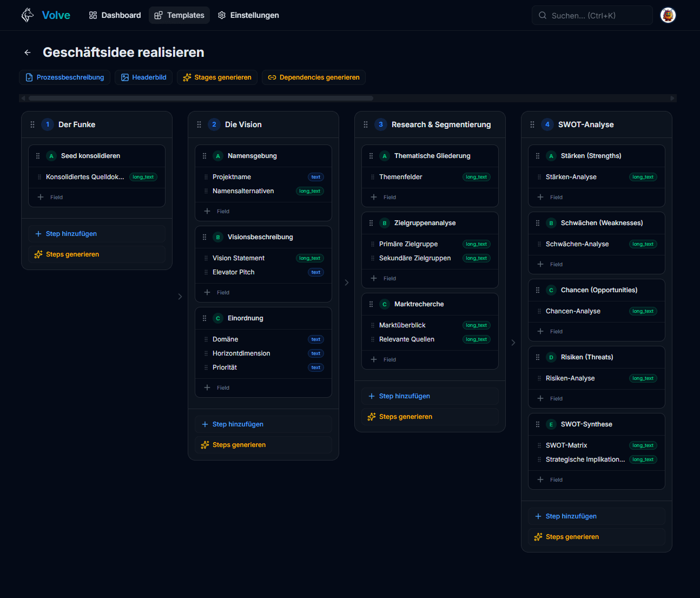The height and width of the screenshot is (598, 700).
Task: Click chevron arrow between Der Funke and Die Vision
Action: (180, 297)
